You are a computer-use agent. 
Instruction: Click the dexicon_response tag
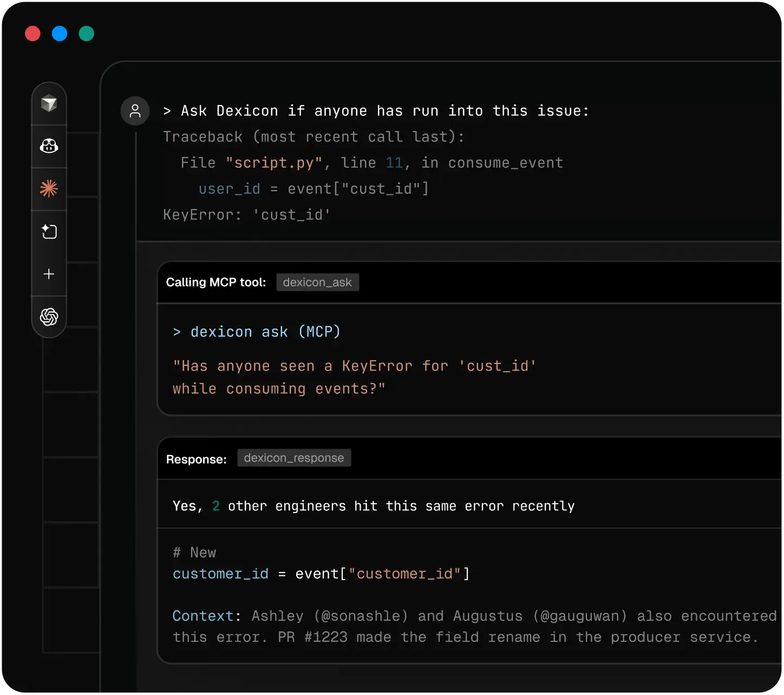pos(294,458)
